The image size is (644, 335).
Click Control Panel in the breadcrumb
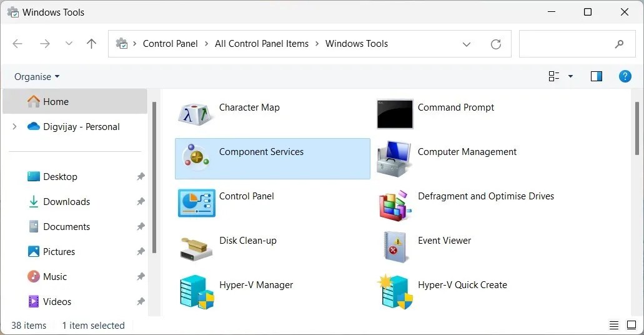(170, 44)
